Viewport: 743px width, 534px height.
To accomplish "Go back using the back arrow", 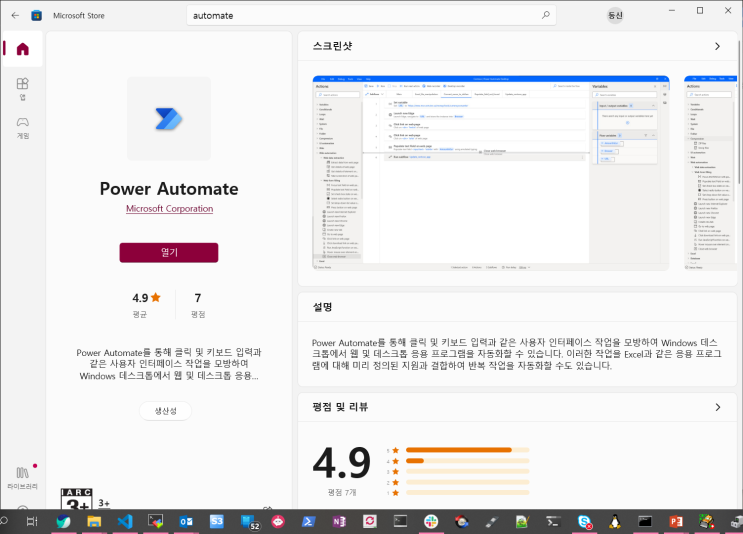I will [x=15, y=15].
